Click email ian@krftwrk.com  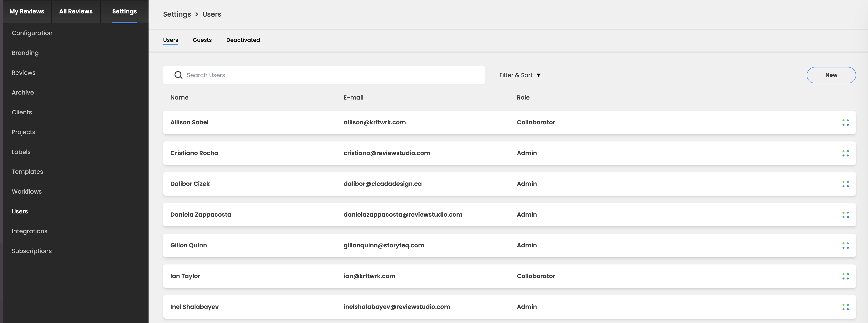[x=369, y=276]
